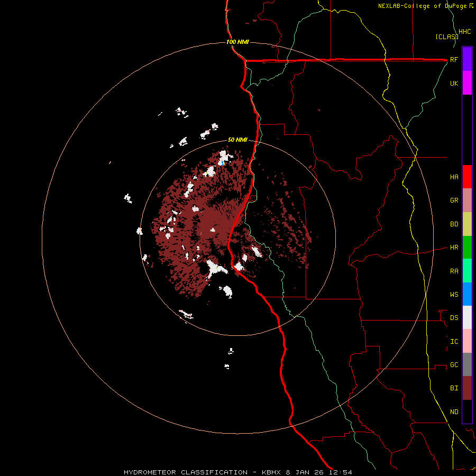Image resolution: width=476 pixels, height=476 pixels.
Task: Click the 'BD' legend label
Action: pyautogui.click(x=454, y=224)
